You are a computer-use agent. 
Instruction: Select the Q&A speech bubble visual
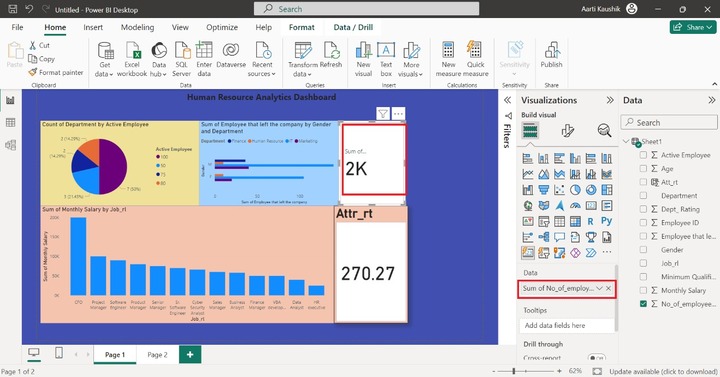559,237
